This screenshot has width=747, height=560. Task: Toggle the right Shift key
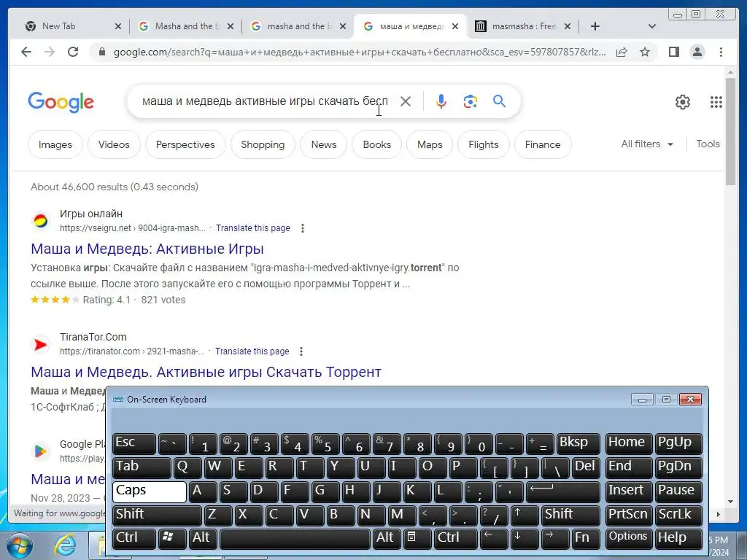pos(570,516)
